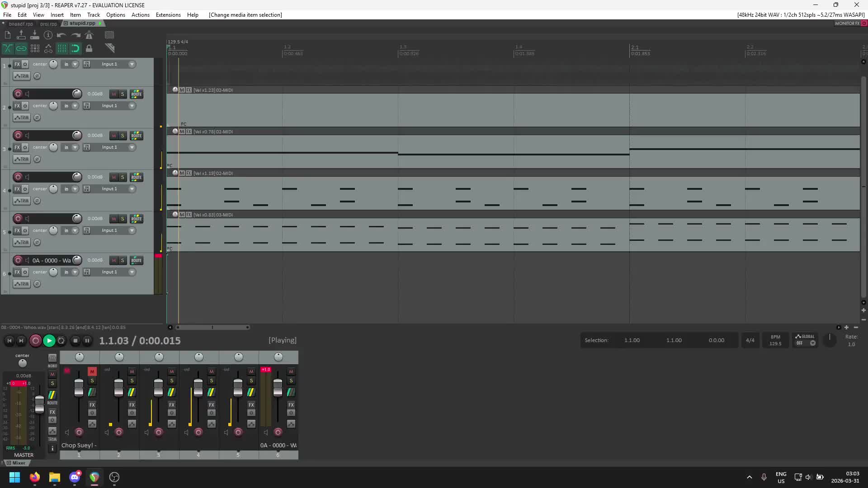Image resolution: width=868 pixels, height=488 pixels.
Task: Click master volume fader in mixer
Action: click(39, 403)
